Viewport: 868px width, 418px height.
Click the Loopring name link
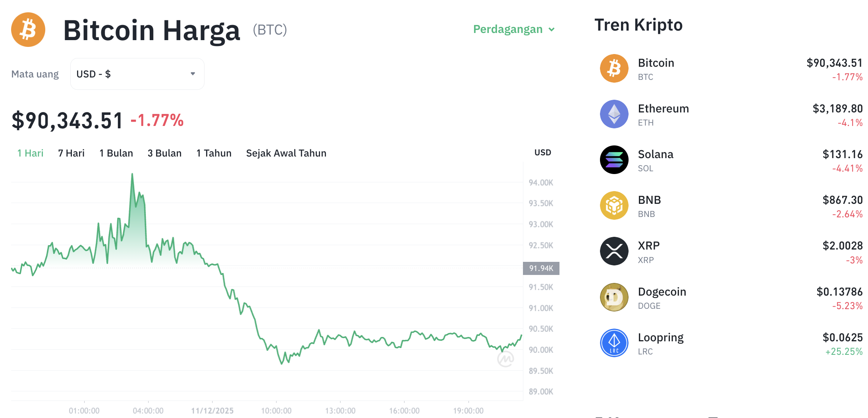click(x=661, y=337)
